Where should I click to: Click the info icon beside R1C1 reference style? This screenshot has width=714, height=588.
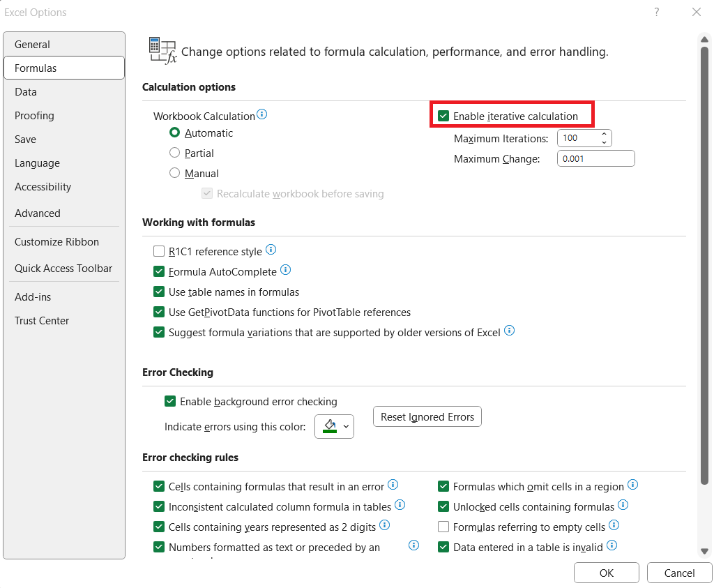(x=271, y=250)
